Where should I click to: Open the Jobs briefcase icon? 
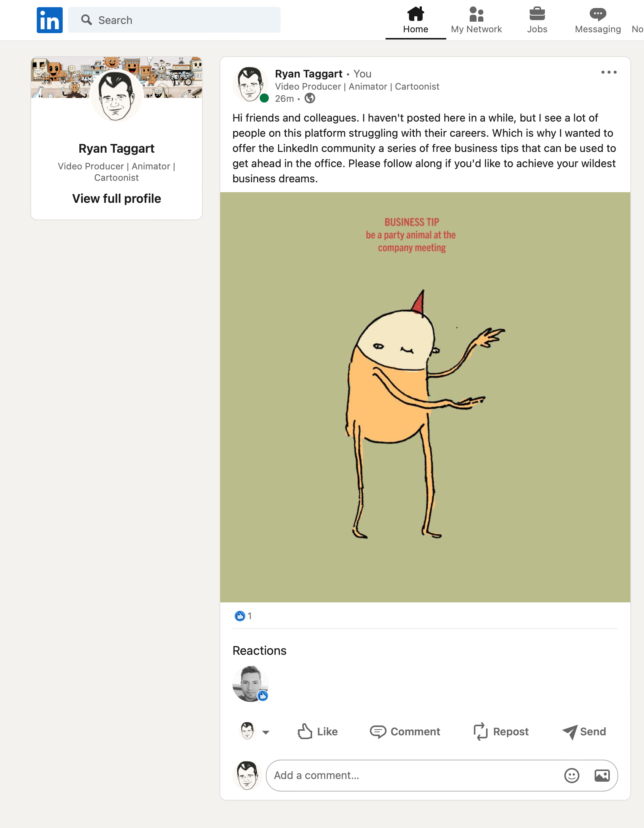pyautogui.click(x=537, y=14)
